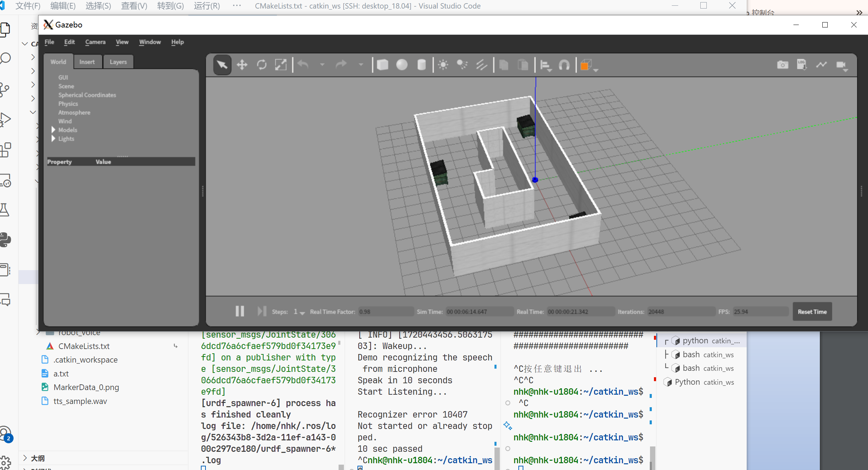
Task: Select Physics in the World tree
Action: point(68,103)
